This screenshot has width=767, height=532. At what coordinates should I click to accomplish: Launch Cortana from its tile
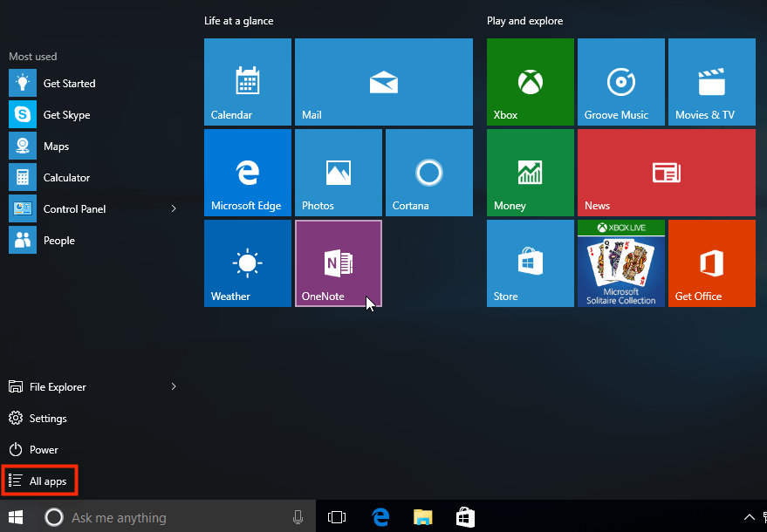428,172
